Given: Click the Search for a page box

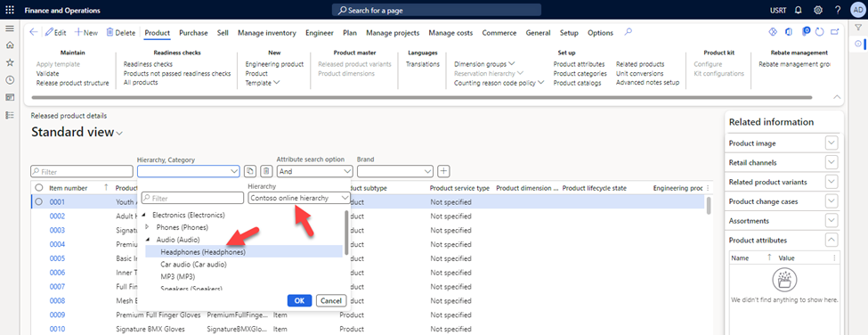Looking at the screenshot, I should pos(437,10).
